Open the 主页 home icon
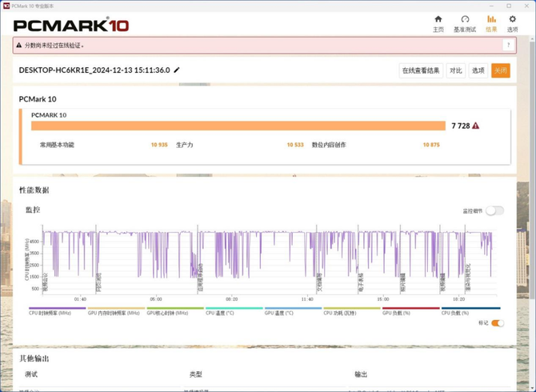This screenshot has width=536, height=392. click(x=438, y=23)
